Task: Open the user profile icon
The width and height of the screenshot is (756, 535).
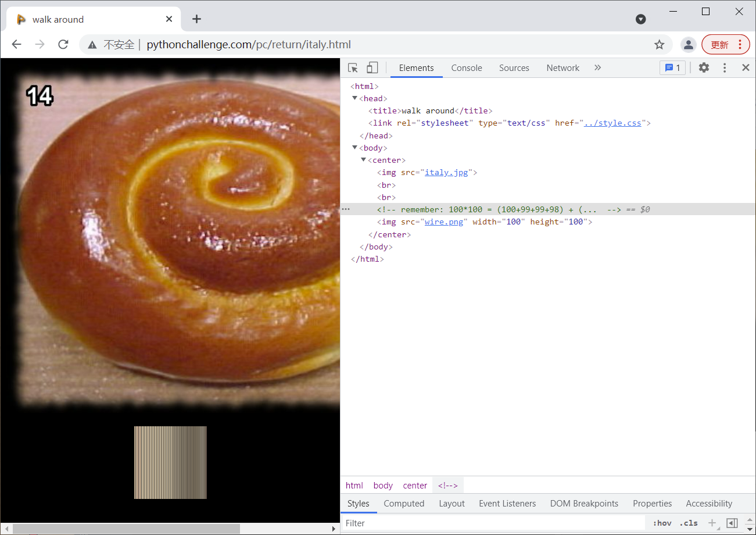Action: click(689, 45)
